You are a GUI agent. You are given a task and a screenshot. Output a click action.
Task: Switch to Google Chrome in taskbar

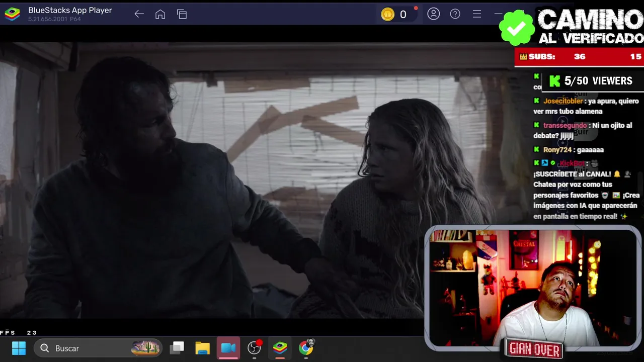306,347
